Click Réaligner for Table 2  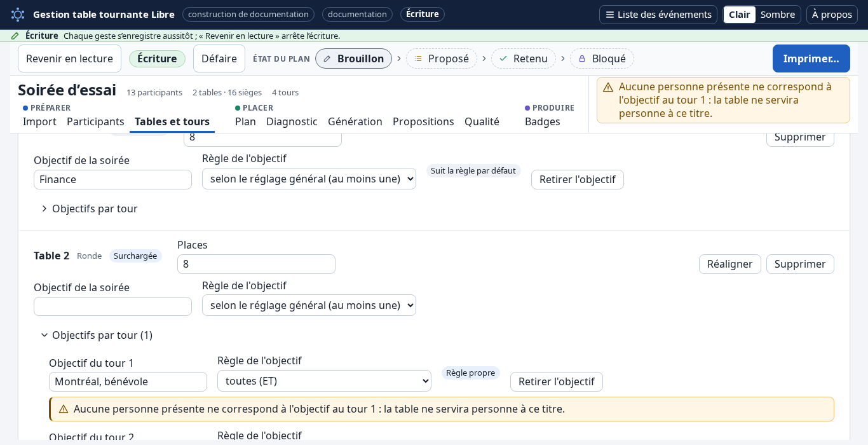click(x=730, y=264)
